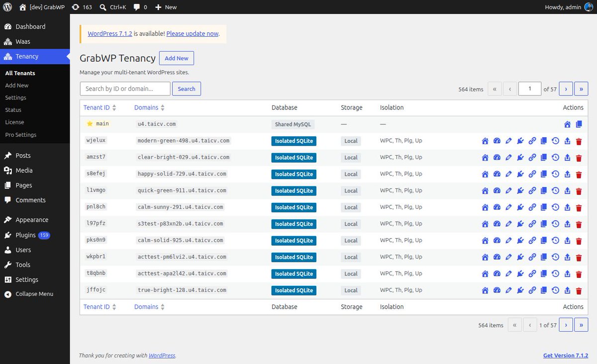
Task: Open the New menu in the admin bar
Action: [x=166, y=7]
